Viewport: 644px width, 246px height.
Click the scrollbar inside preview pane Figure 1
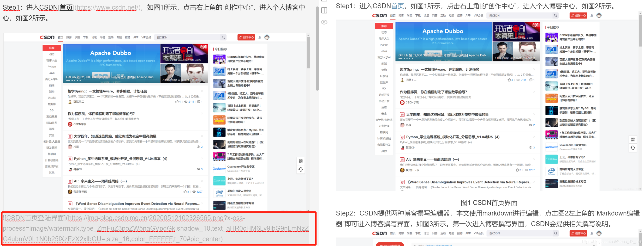[640, 31]
